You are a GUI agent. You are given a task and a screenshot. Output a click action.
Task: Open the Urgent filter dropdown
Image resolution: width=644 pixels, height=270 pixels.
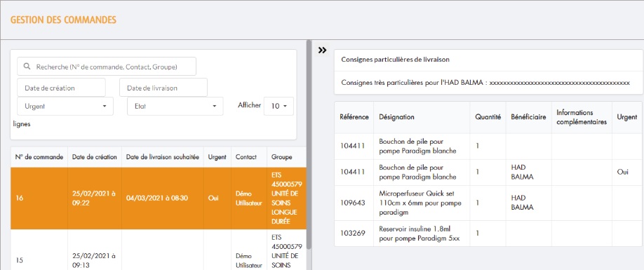65,106
